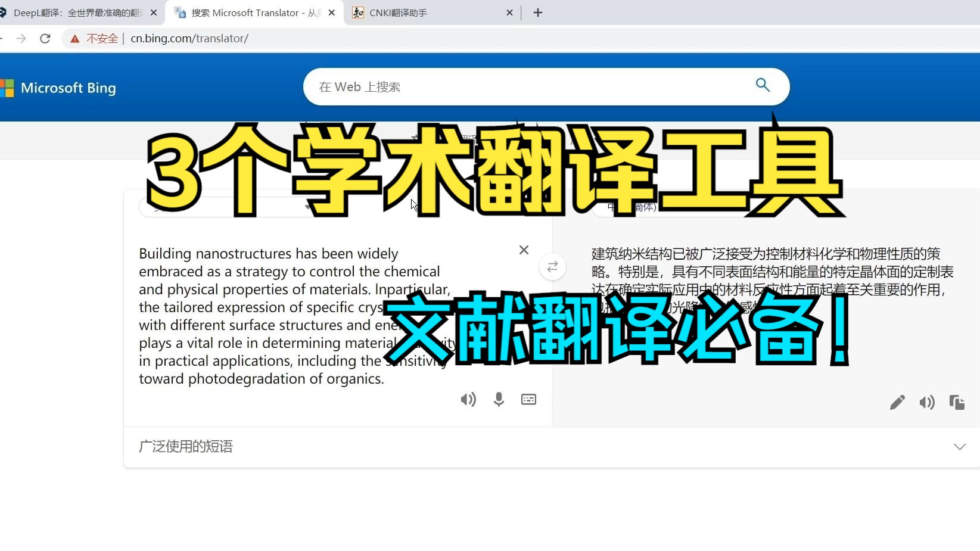
Task: Open a new browser tab
Action: click(x=538, y=13)
